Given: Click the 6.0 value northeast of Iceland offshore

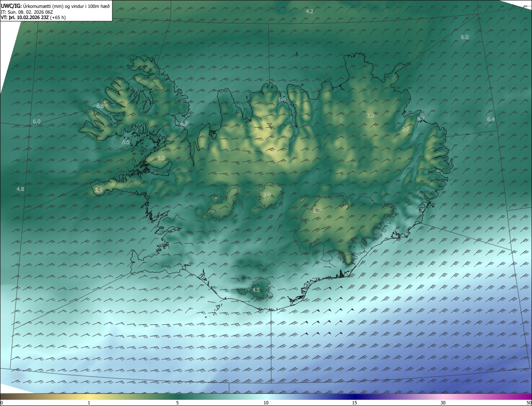Looking at the screenshot, I should 465,37.
